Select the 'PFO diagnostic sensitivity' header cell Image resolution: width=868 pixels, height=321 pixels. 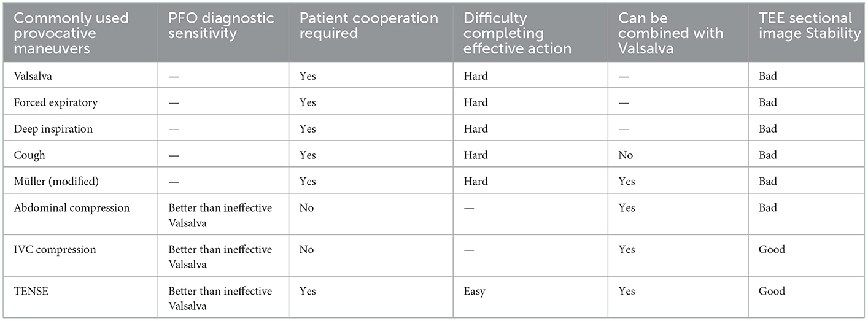(221, 25)
